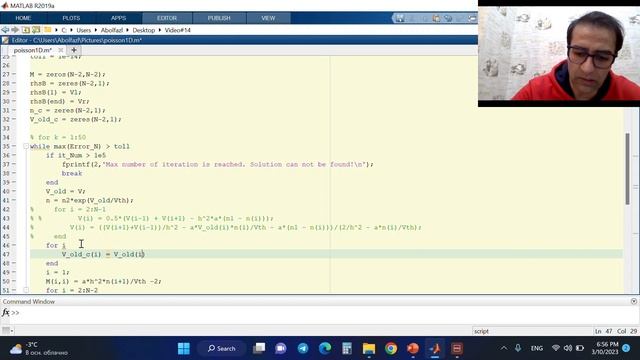
Task: Set breakpoint at line 40 dash
Action: [14, 191]
